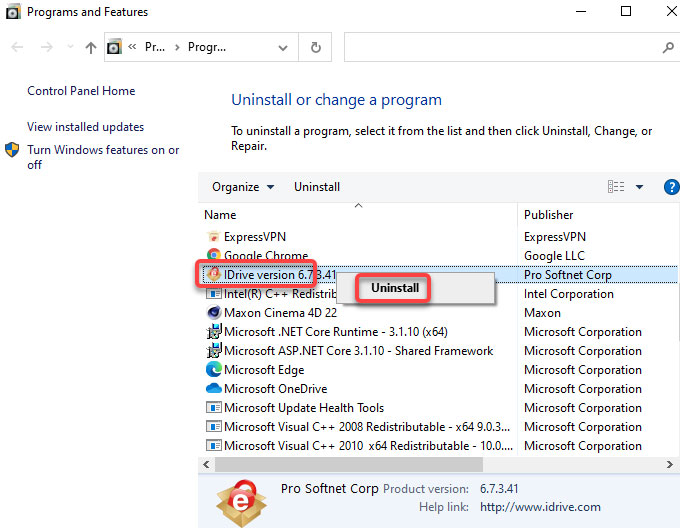This screenshot has height=528, width=680.
Task: Open help with the blue question mark
Action: (x=671, y=187)
